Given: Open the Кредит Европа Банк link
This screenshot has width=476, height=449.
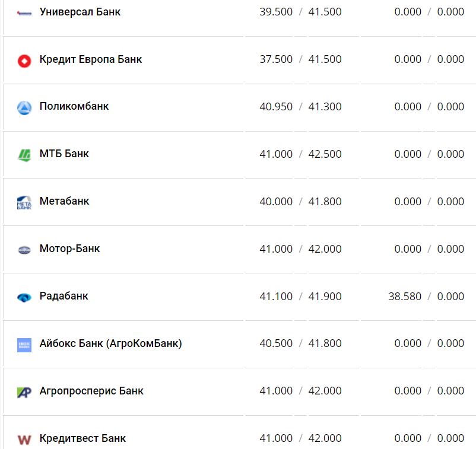Looking at the screenshot, I should (x=91, y=59).
